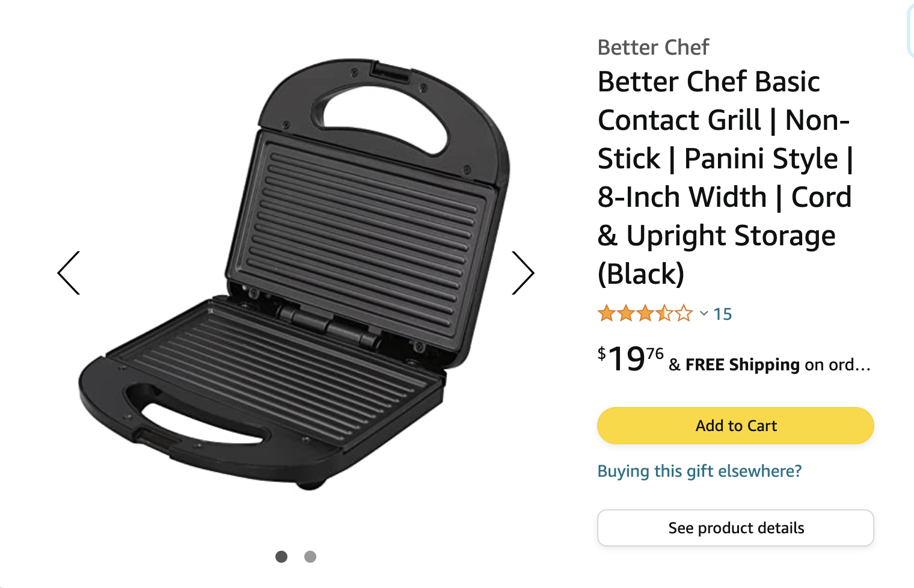914x588 pixels.
Task: Click the truncated 'on ord…' shipping text
Action: pyautogui.click(x=838, y=364)
